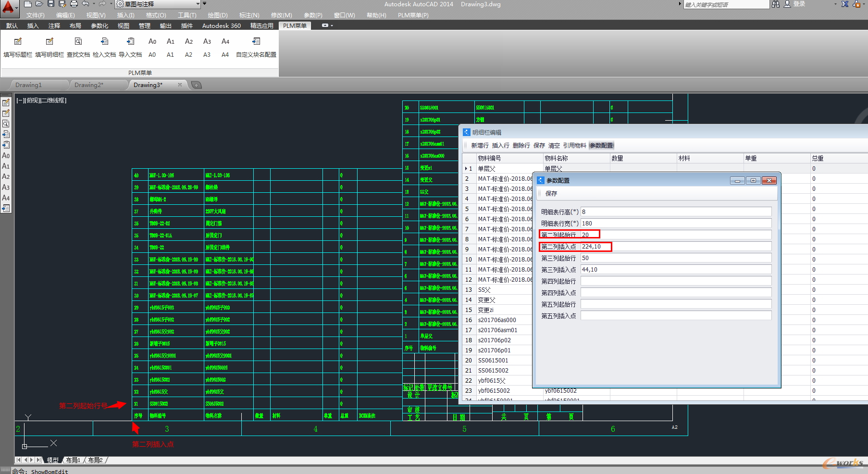
Task: Open the AutoCAD application menu logo
Action: [8, 7]
